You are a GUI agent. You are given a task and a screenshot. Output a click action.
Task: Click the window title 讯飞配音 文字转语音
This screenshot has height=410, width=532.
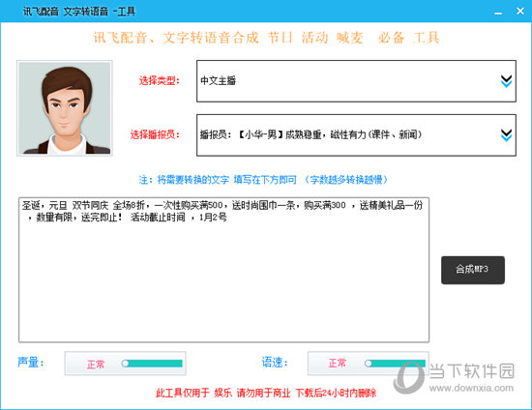click(79, 12)
